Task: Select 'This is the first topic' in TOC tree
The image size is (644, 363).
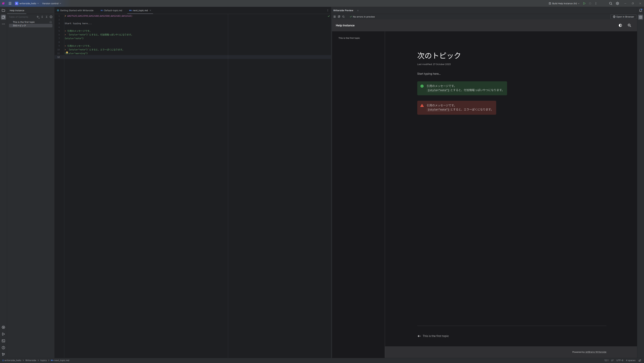Action: (24, 22)
